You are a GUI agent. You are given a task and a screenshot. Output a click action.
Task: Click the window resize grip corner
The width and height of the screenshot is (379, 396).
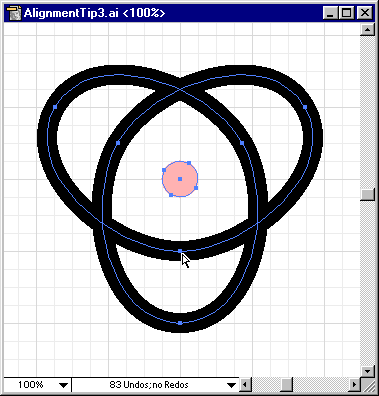pos(368,385)
